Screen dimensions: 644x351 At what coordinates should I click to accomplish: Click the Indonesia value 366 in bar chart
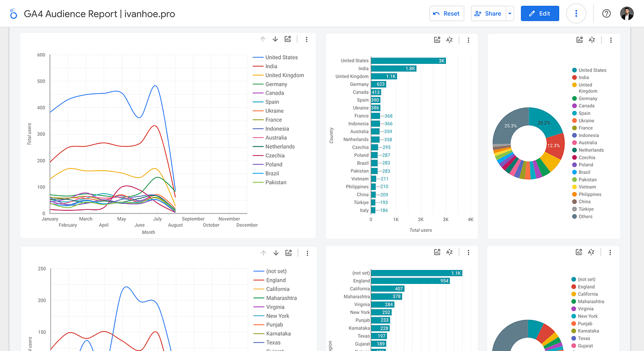tap(389, 124)
